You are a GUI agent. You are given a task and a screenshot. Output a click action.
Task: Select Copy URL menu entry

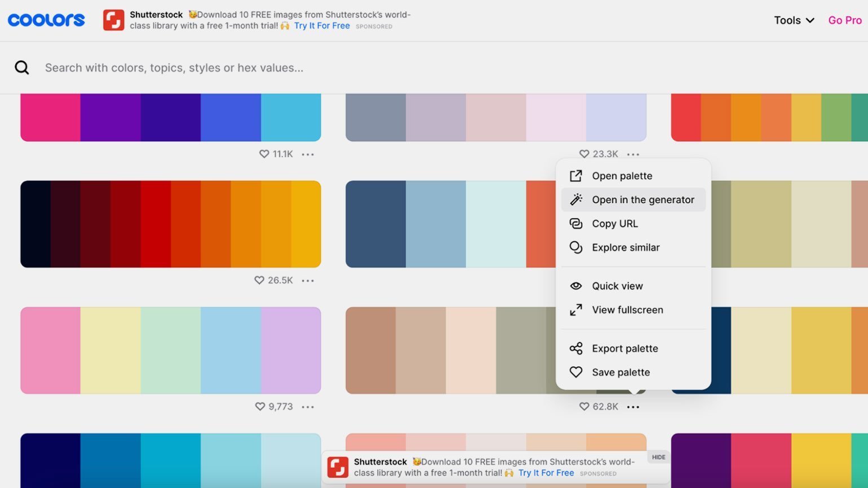pos(633,224)
